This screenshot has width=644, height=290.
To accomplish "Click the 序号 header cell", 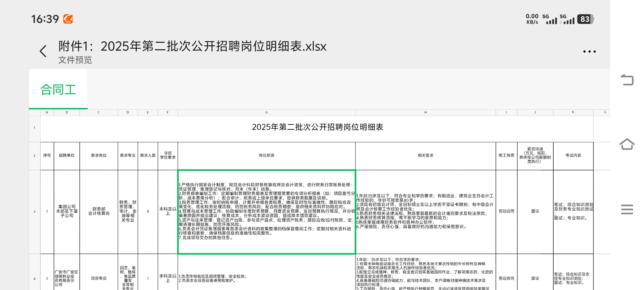I will (47, 155).
